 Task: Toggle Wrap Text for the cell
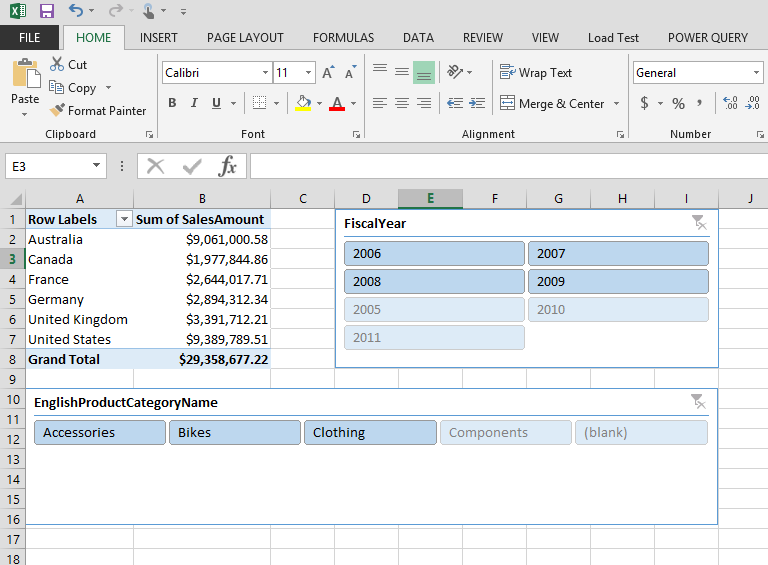click(x=536, y=73)
